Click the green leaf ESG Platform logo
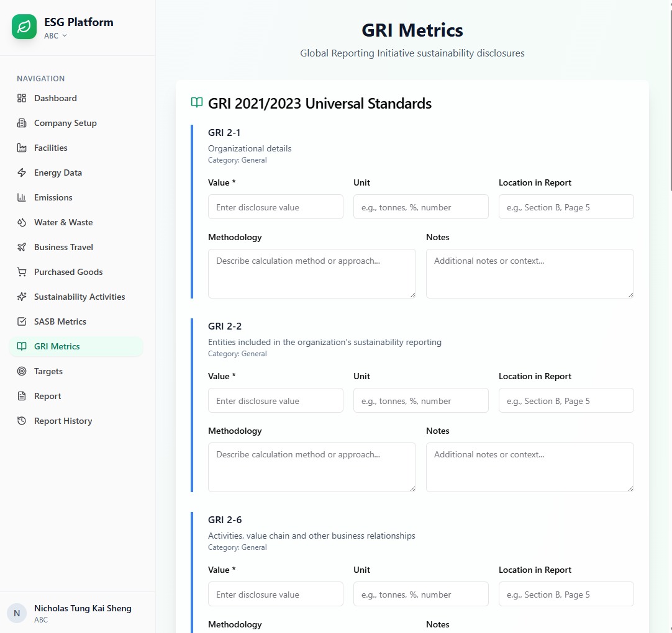Screen dimensions: 672x633 (x=24, y=27)
